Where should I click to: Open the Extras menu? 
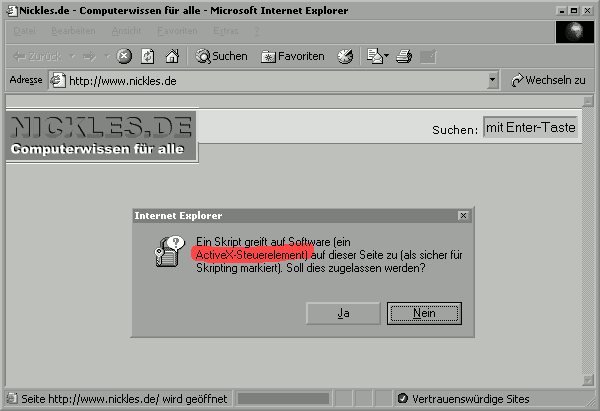point(226,31)
